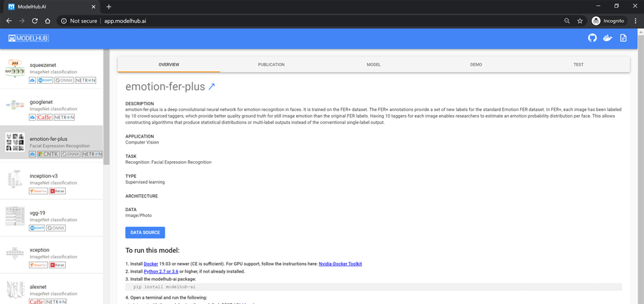Click NETRON badge under alexnet
Screen dimensions: 644x304
tap(57, 301)
